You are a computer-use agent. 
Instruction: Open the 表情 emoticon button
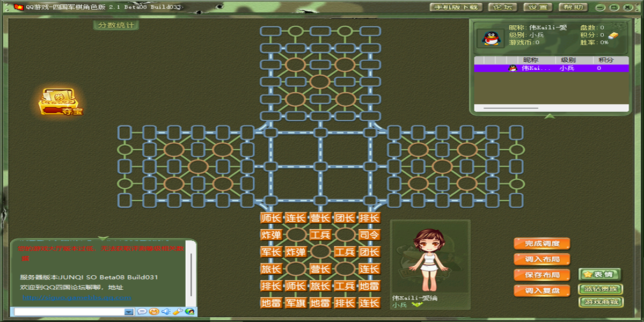coord(599,274)
